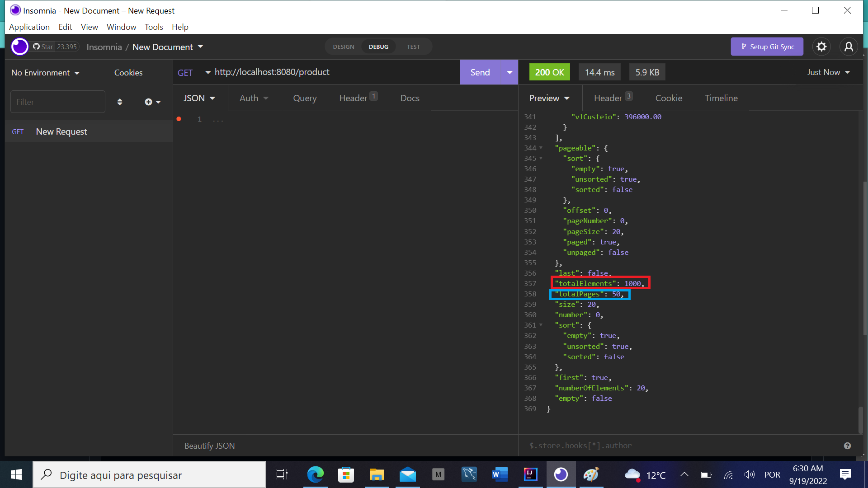Click the Send button

tap(480, 72)
